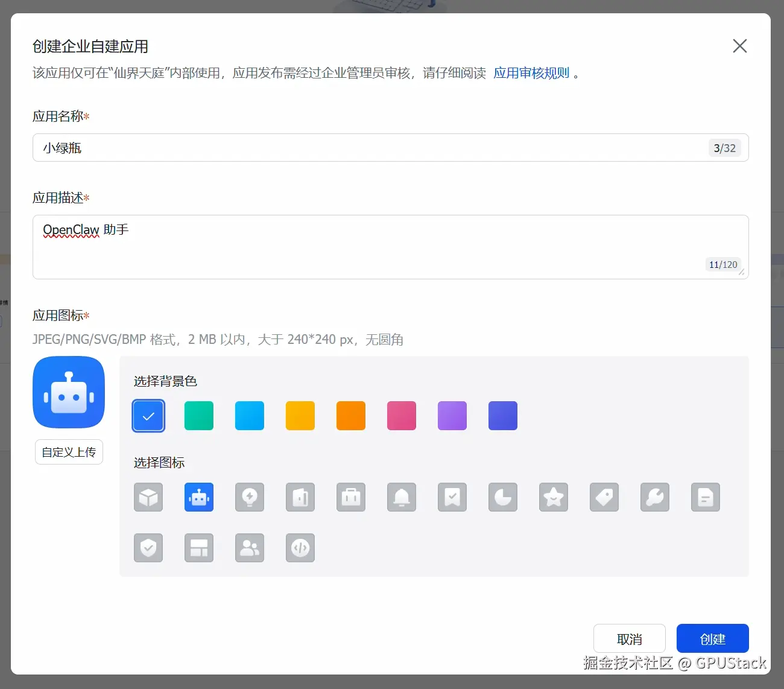Image resolution: width=784 pixels, height=689 pixels.
Task: Select the purple background color
Action: 452,416
